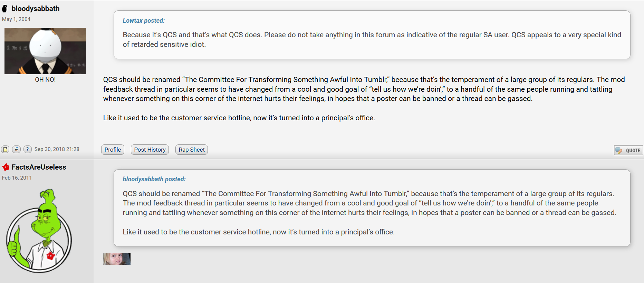Open bloodysabbath's Profile
Screen dimensions: 644x283
point(113,150)
